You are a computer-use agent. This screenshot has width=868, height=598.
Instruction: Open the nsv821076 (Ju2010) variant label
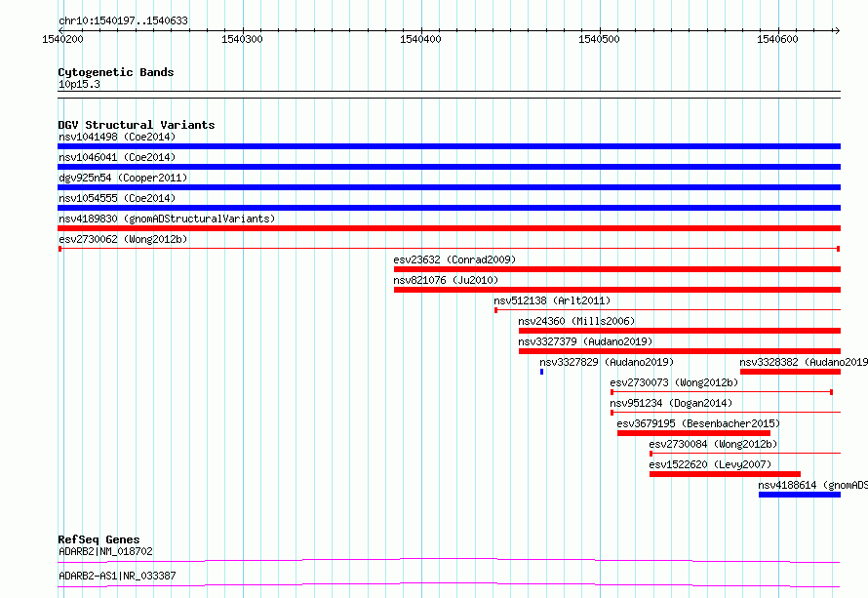tap(446, 280)
